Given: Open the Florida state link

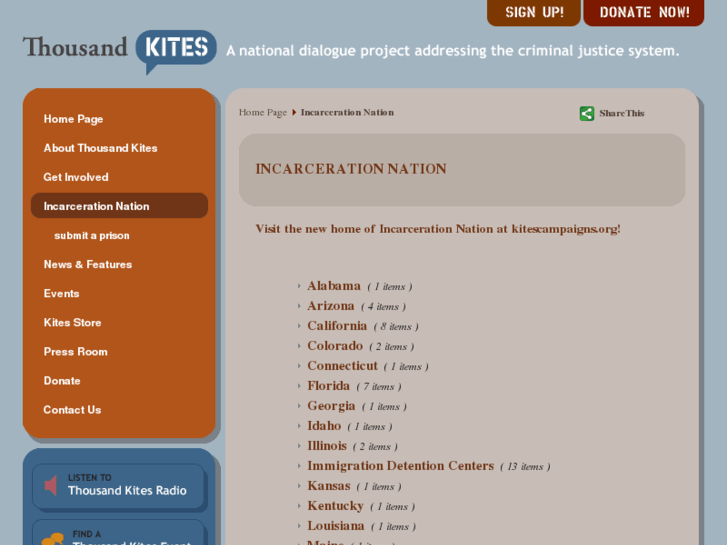Looking at the screenshot, I should tap(328, 385).
